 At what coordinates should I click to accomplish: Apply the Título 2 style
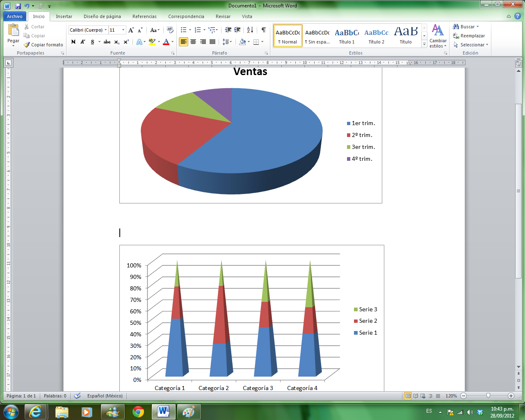[x=377, y=36]
